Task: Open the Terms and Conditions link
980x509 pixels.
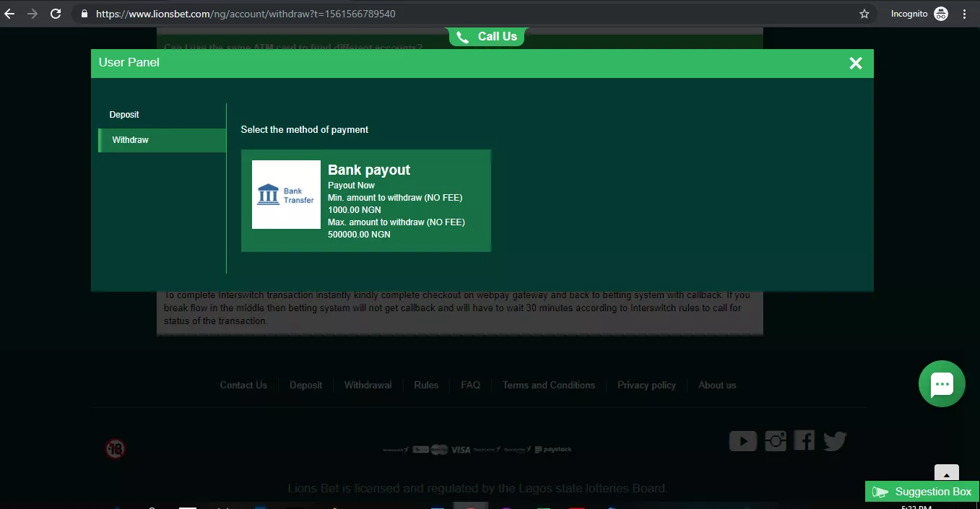Action: (548, 385)
